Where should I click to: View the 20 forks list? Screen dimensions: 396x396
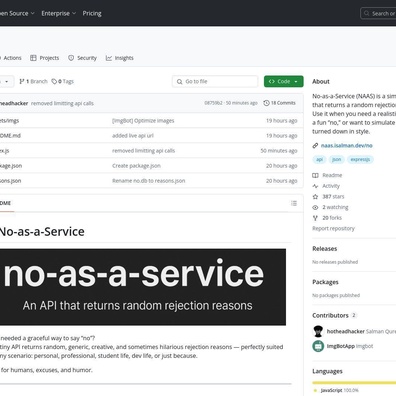(x=332, y=218)
